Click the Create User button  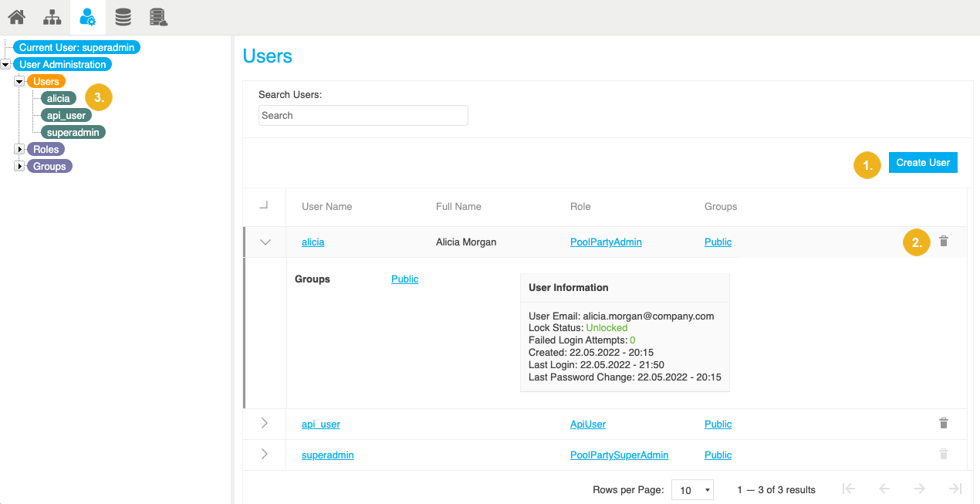[922, 163]
